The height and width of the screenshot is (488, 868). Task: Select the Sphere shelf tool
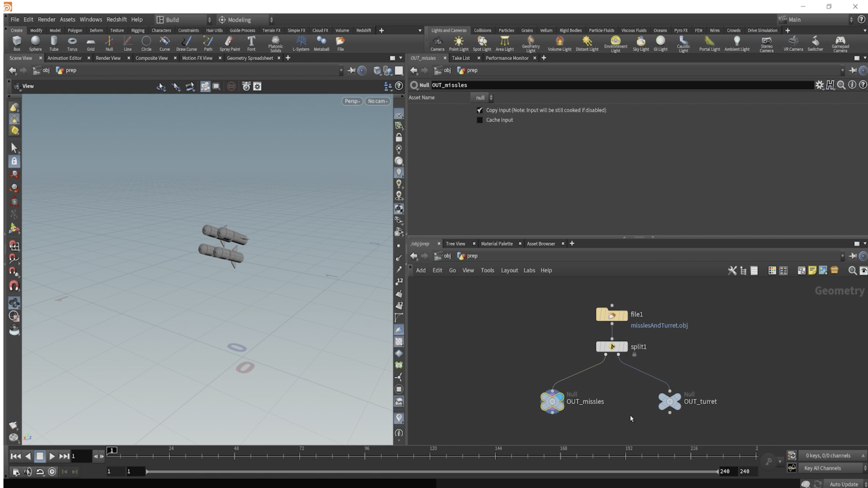coord(35,44)
